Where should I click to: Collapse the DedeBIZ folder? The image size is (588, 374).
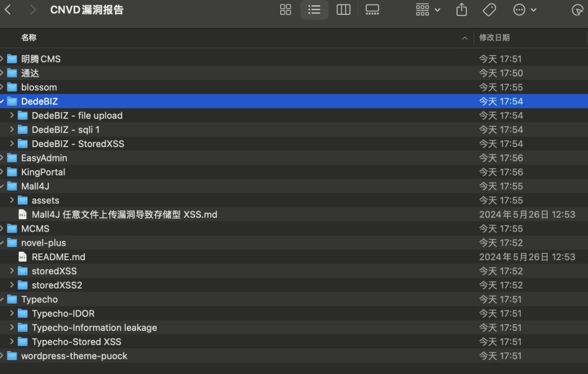coord(2,101)
